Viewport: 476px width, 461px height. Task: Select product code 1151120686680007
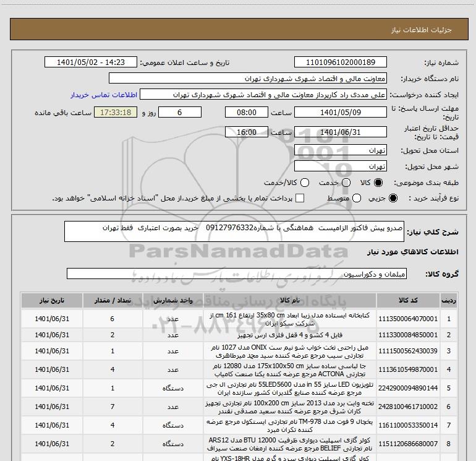point(408,444)
